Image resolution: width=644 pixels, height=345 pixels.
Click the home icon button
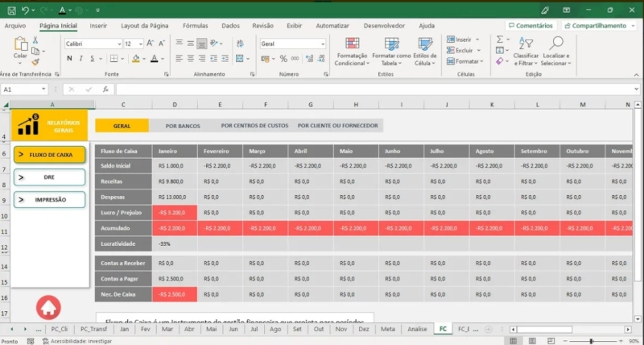coord(47,307)
